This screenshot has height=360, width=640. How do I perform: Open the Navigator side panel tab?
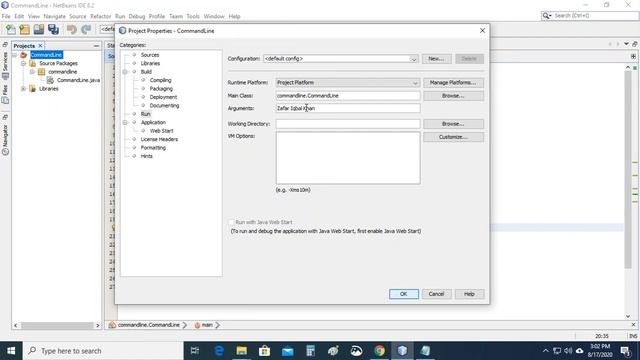coord(5,139)
